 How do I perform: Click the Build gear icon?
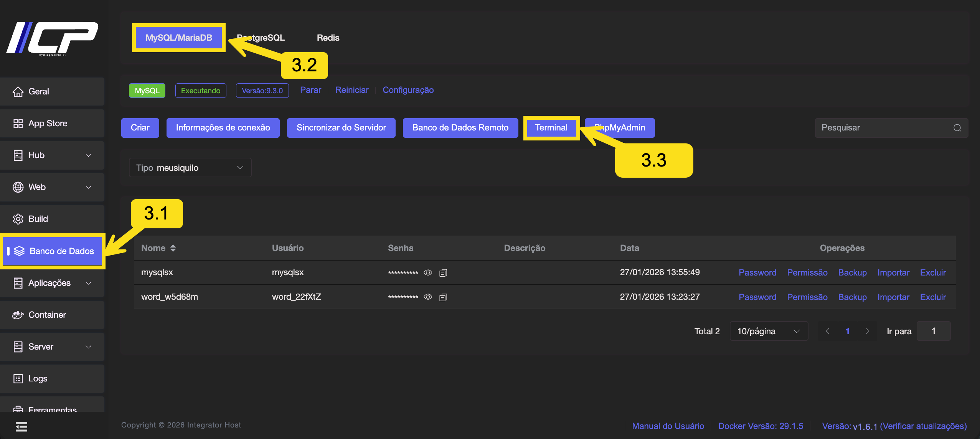(18, 219)
